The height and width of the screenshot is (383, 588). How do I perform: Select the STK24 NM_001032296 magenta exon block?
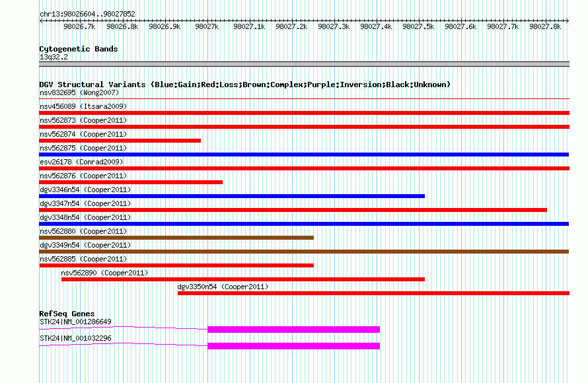pyautogui.click(x=293, y=346)
